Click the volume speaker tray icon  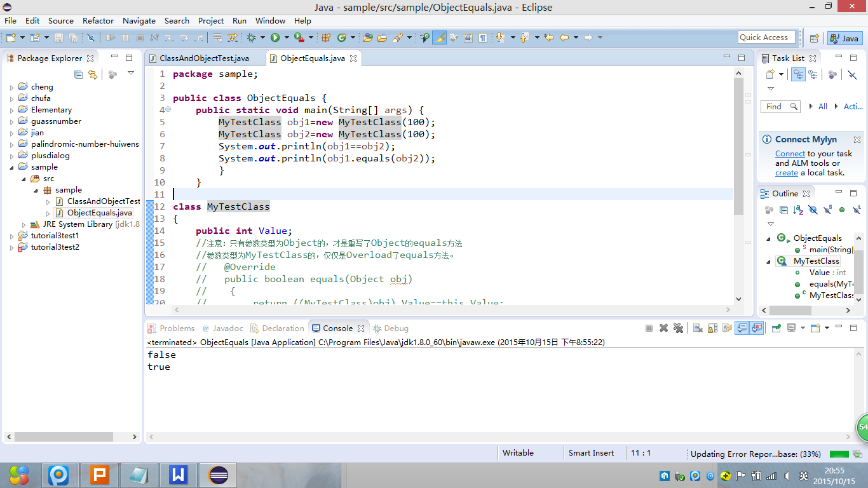pos(787,475)
